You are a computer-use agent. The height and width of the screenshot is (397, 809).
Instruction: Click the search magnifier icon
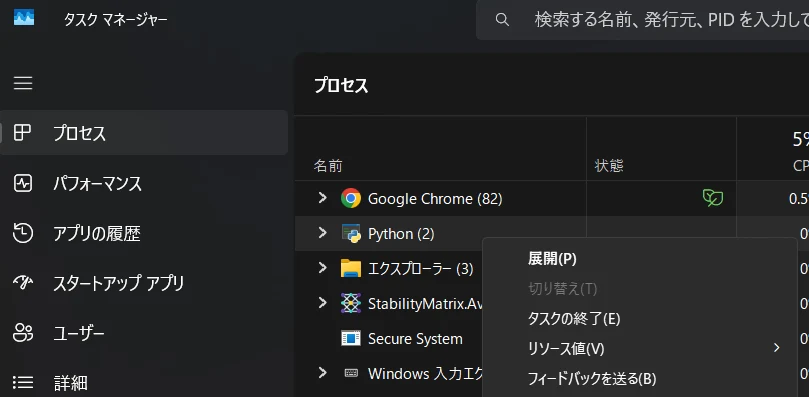(x=502, y=20)
